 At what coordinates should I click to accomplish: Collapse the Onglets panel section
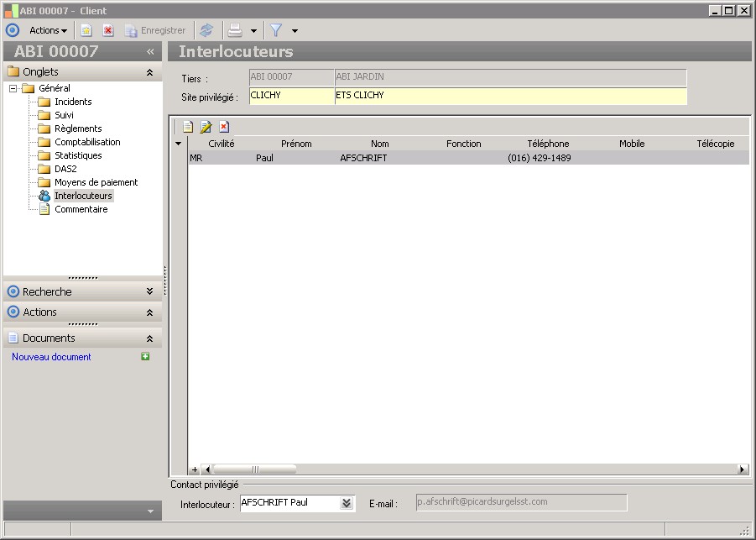(149, 72)
